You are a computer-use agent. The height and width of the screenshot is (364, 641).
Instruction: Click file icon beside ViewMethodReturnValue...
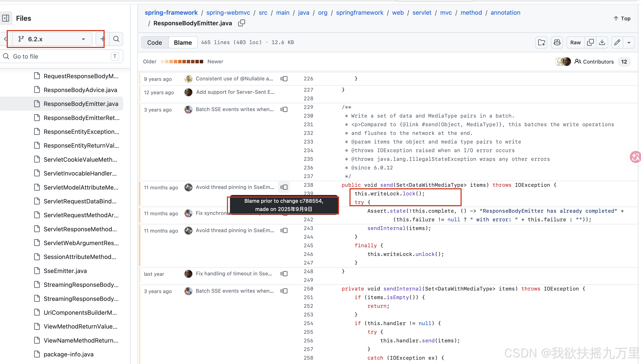coord(37,326)
